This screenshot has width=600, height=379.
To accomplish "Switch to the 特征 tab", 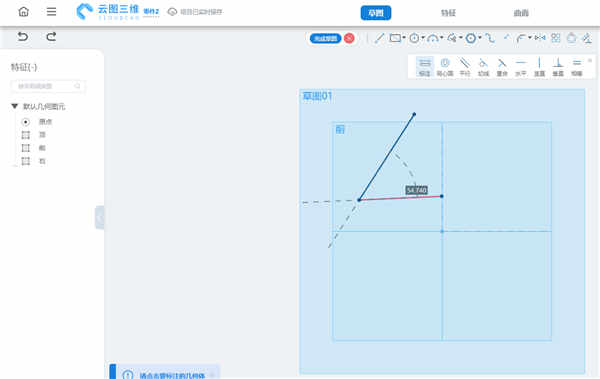I will click(448, 13).
